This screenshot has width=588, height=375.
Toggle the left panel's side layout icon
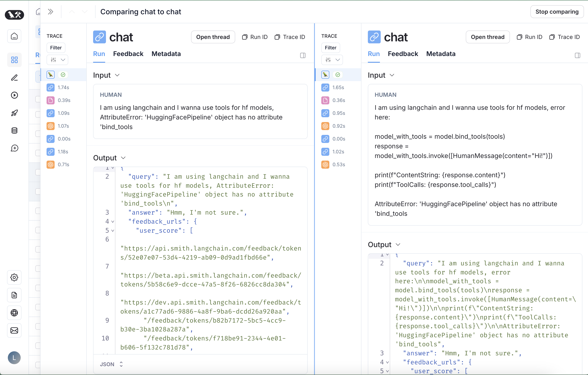click(303, 55)
